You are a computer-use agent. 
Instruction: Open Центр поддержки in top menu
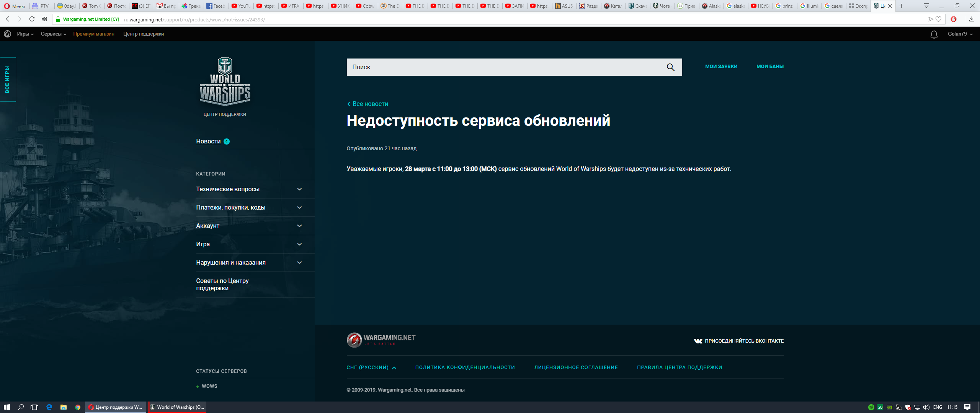pyautogui.click(x=144, y=34)
